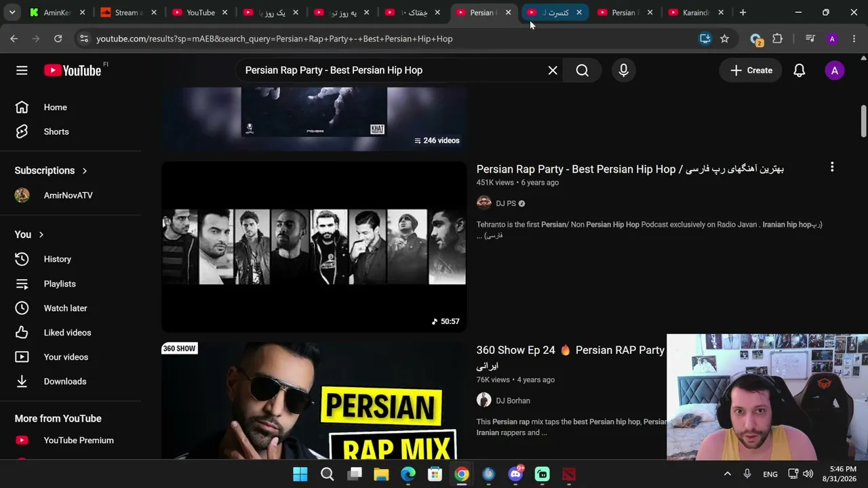This screenshot has height=488, width=868.
Task: Switch to the Stream tab
Action: [128, 12]
